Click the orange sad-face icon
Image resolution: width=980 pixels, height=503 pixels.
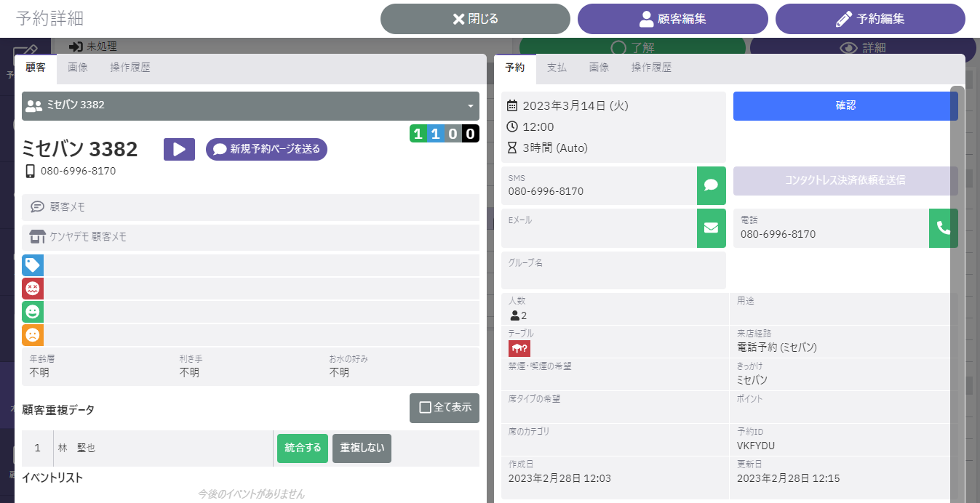tap(33, 335)
